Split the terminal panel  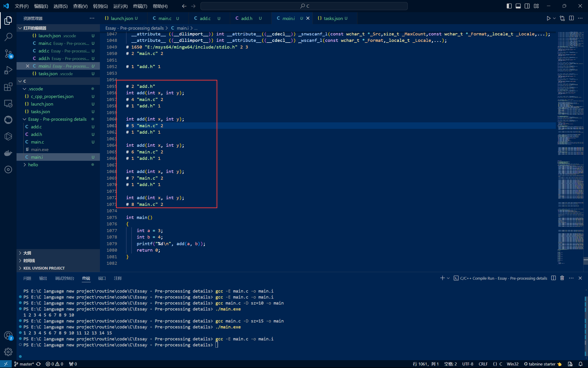(554, 278)
